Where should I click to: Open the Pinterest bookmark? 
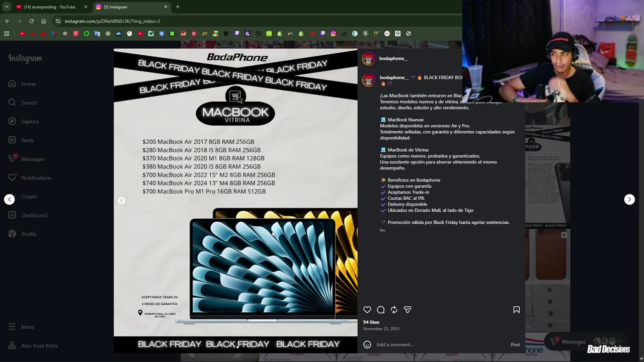(194, 34)
